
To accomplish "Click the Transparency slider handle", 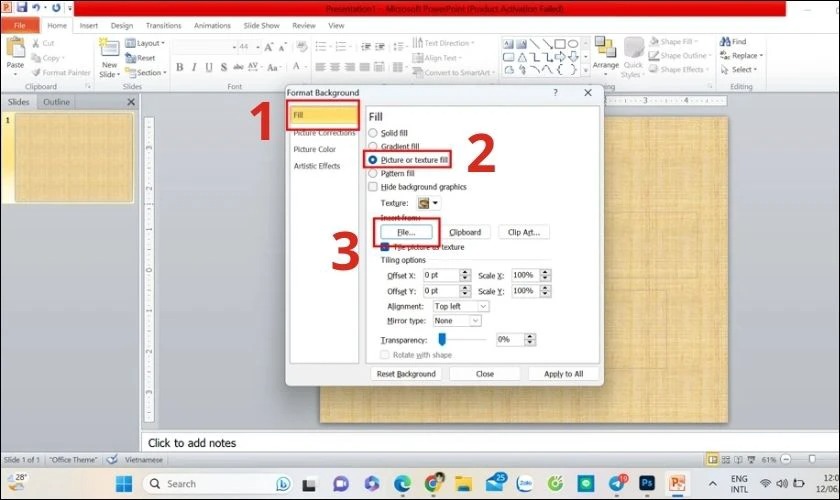I will [x=442, y=339].
